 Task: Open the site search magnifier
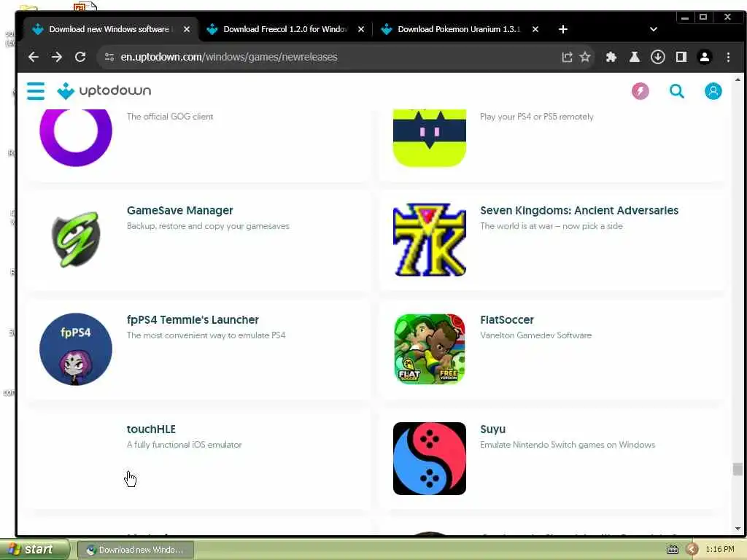[x=676, y=91]
